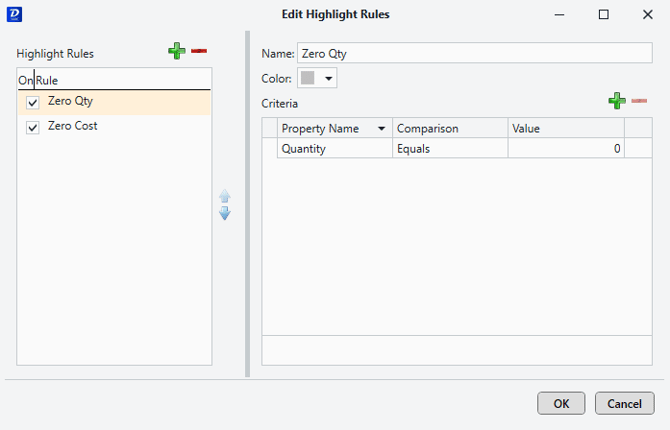Click the app icon in title bar
670x430 pixels.
(13, 14)
